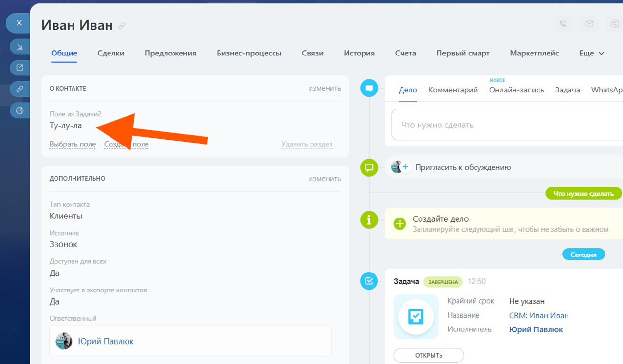
Task: Go to the Предложения tab
Action: tap(170, 53)
